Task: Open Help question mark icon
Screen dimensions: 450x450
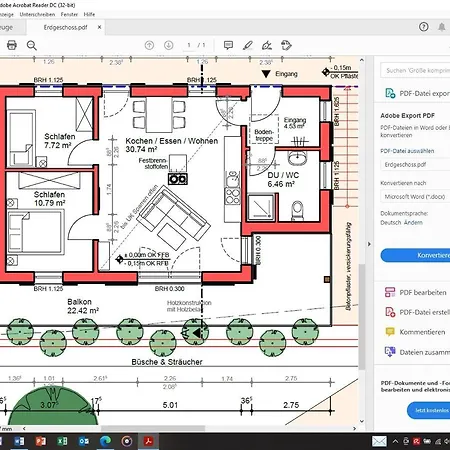Action: tap(424, 27)
